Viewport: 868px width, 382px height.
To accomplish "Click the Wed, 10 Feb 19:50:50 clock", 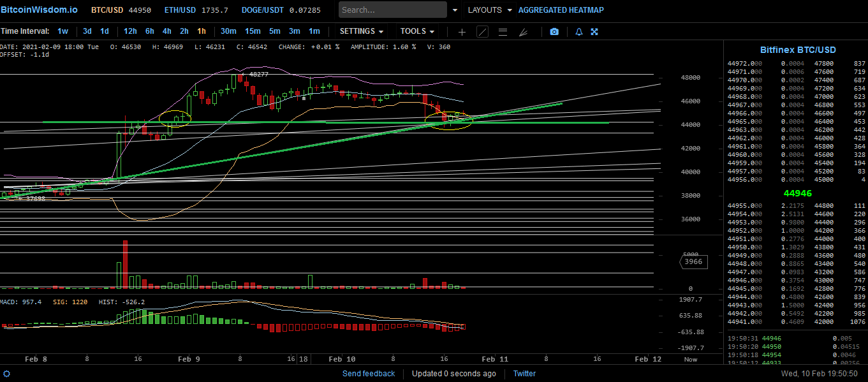I will [x=820, y=374].
